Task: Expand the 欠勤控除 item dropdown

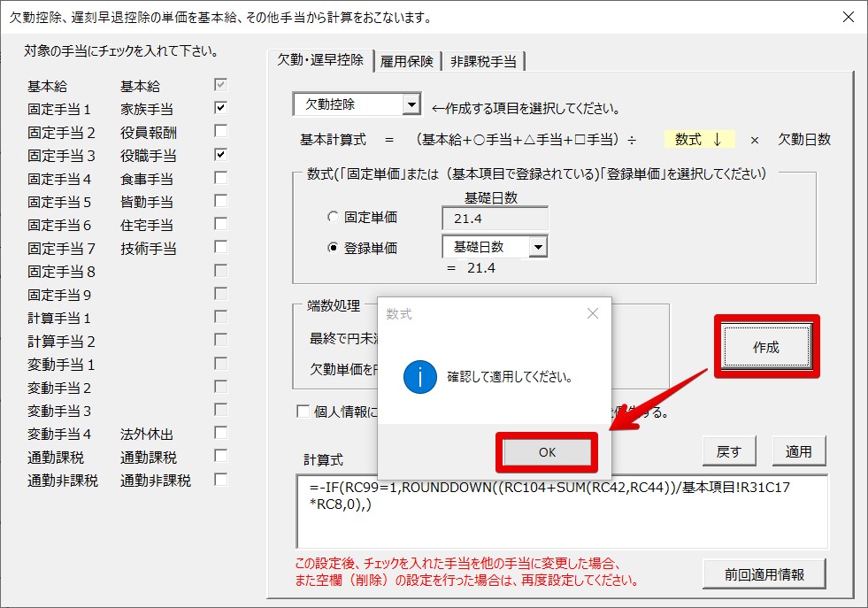Action: tap(411, 104)
